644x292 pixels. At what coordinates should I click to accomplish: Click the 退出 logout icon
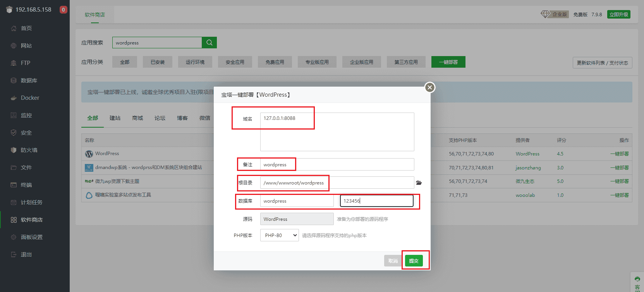point(14,254)
